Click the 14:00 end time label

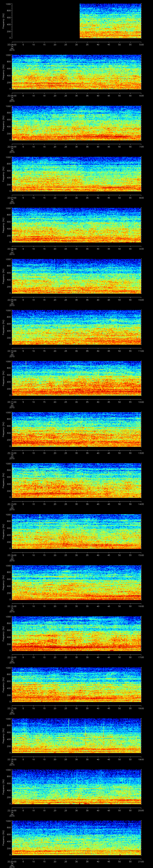(141, 504)
